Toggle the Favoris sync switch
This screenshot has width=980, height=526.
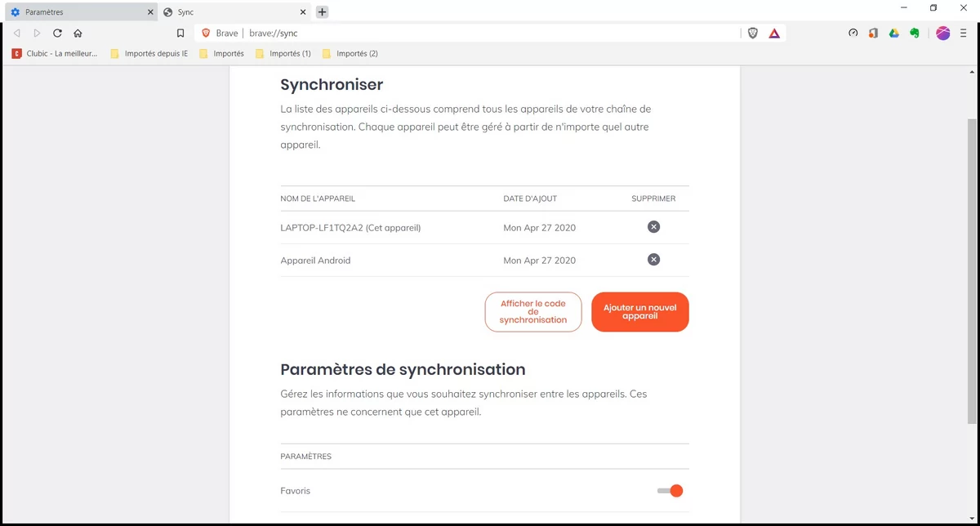(670, 491)
